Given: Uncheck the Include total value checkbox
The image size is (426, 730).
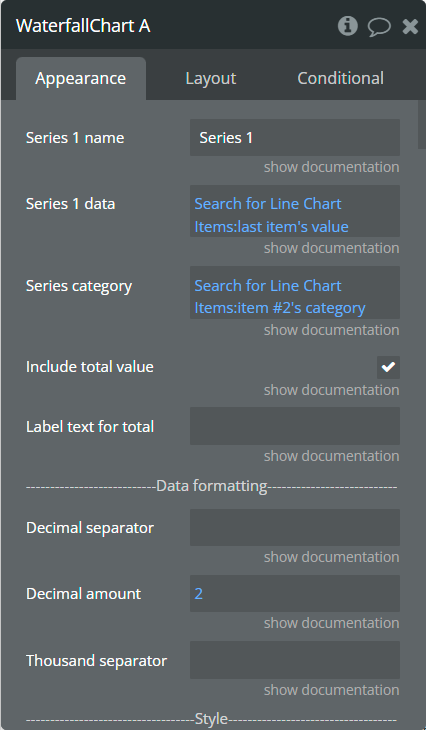Looking at the screenshot, I should (388, 367).
